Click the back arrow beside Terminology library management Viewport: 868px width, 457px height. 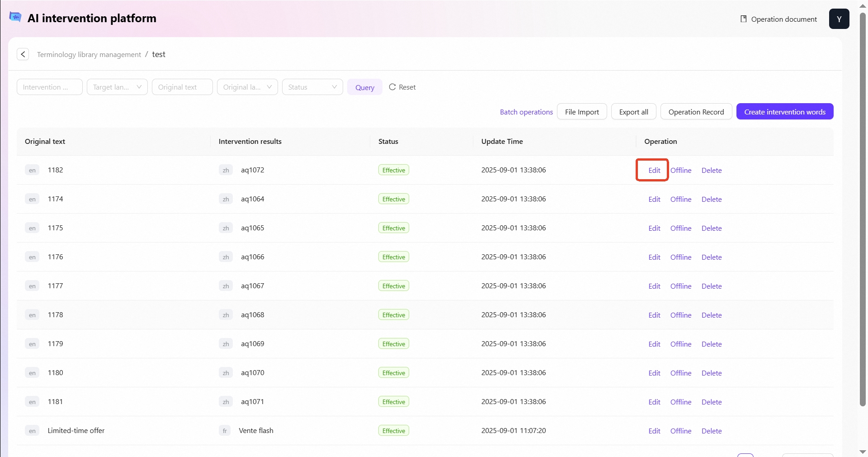[x=23, y=54]
